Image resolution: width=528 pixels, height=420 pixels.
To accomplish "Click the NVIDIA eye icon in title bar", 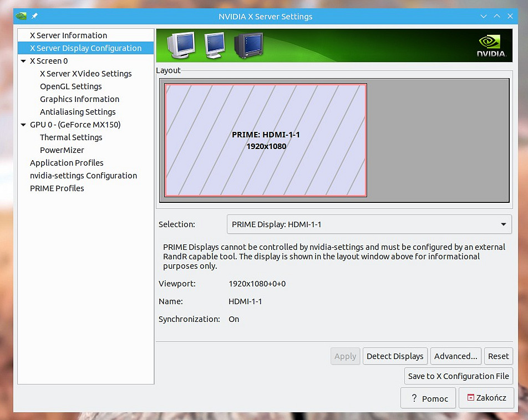I will [21, 16].
